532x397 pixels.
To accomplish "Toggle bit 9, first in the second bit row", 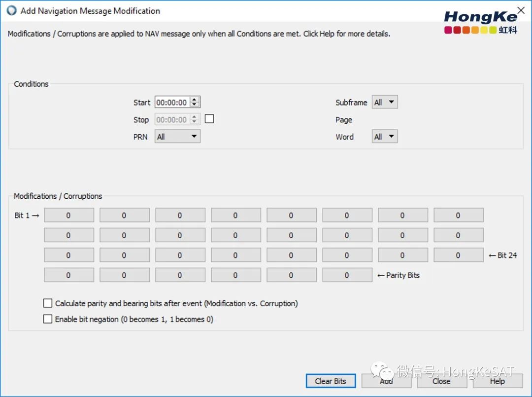I will click(69, 235).
